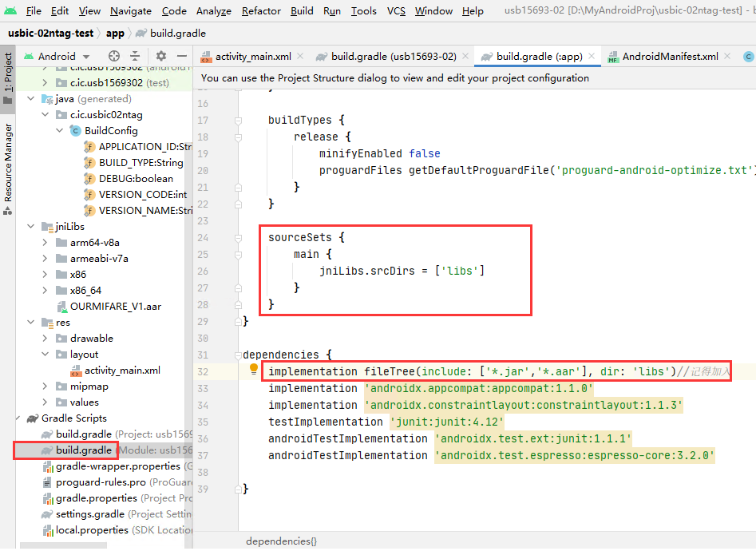Viewport: 756px width, 551px height.
Task: Open gradle-wrapper.properties from Gradle Scripts
Action: (x=117, y=466)
